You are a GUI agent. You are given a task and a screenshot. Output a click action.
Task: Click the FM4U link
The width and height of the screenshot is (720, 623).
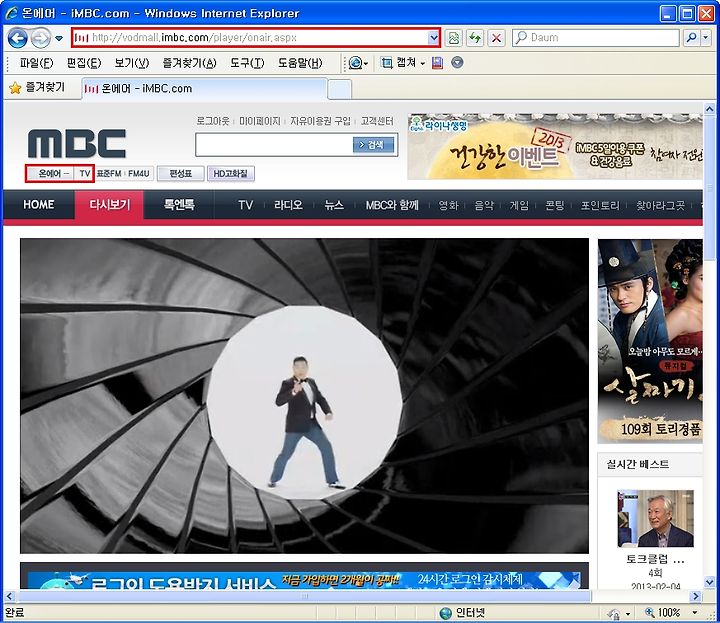[139, 174]
